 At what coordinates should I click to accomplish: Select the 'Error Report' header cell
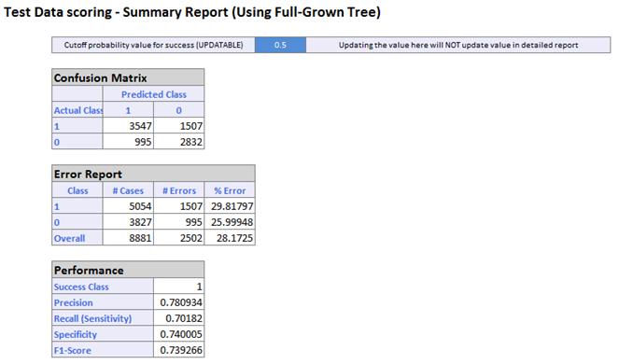[153, 174]
